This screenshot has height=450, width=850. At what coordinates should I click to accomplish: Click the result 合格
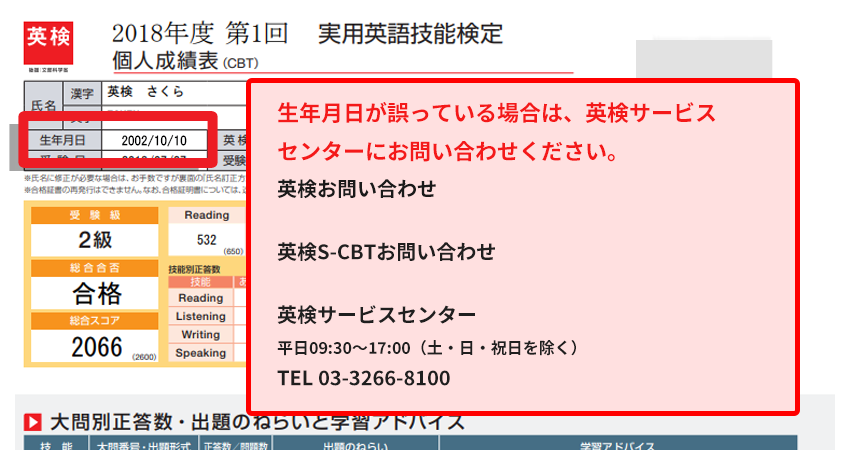point(95,293)
